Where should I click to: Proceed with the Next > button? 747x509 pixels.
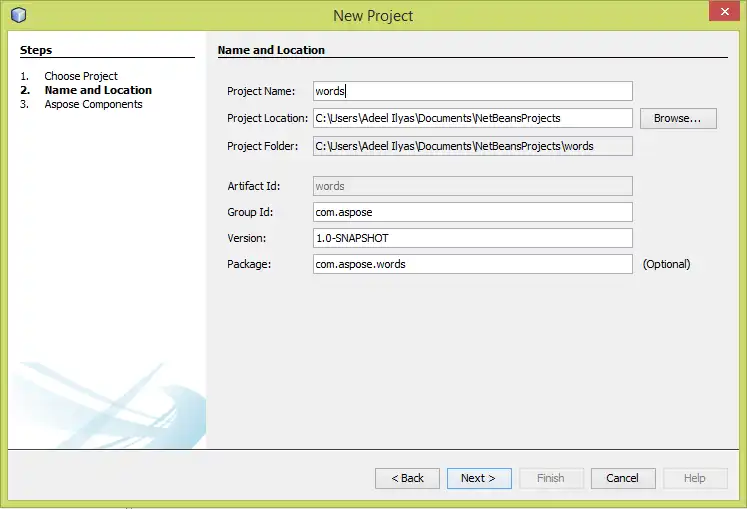coord(479,478)
